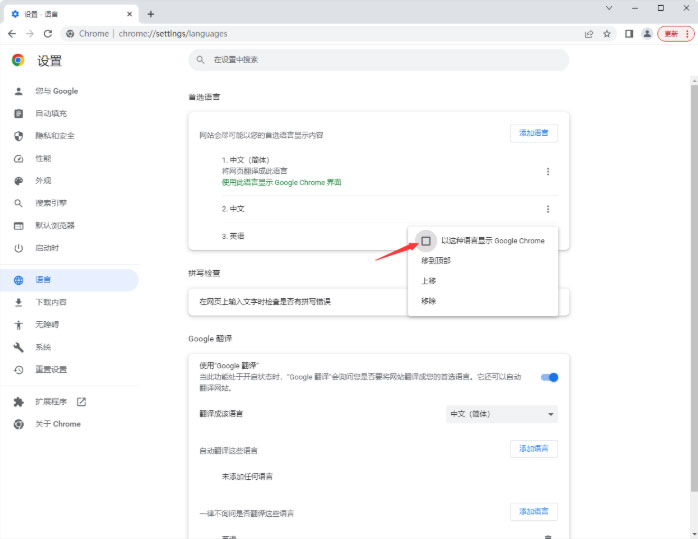The image size is (698, 539).
Task: Click the green 使用此语言显示 Google Chrome 界面 text
Action: pyautogui.click(x=282, y=182)
